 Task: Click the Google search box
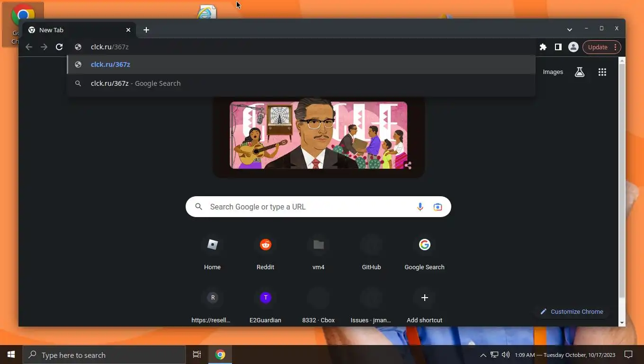pyautogui.click(x=318, y=207)
